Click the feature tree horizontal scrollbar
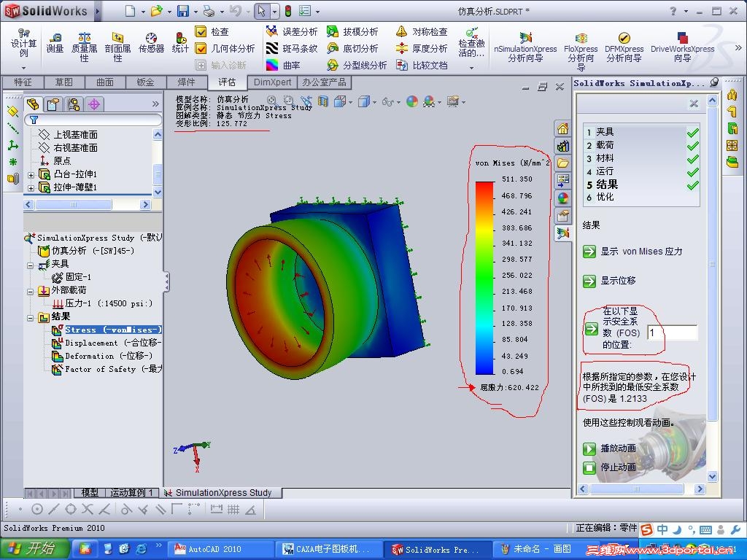Screen dimensions: 747x560 (74, 204)
